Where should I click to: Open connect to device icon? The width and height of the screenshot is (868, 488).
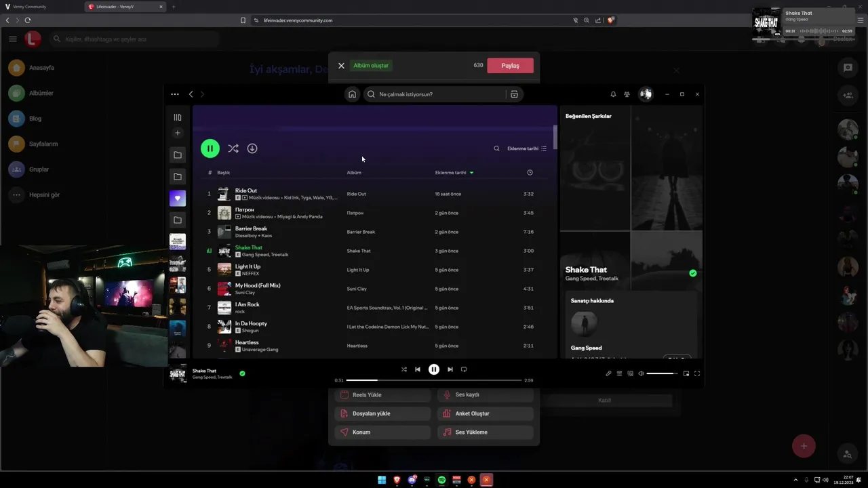pyautogui.click(x=630, y=373)
